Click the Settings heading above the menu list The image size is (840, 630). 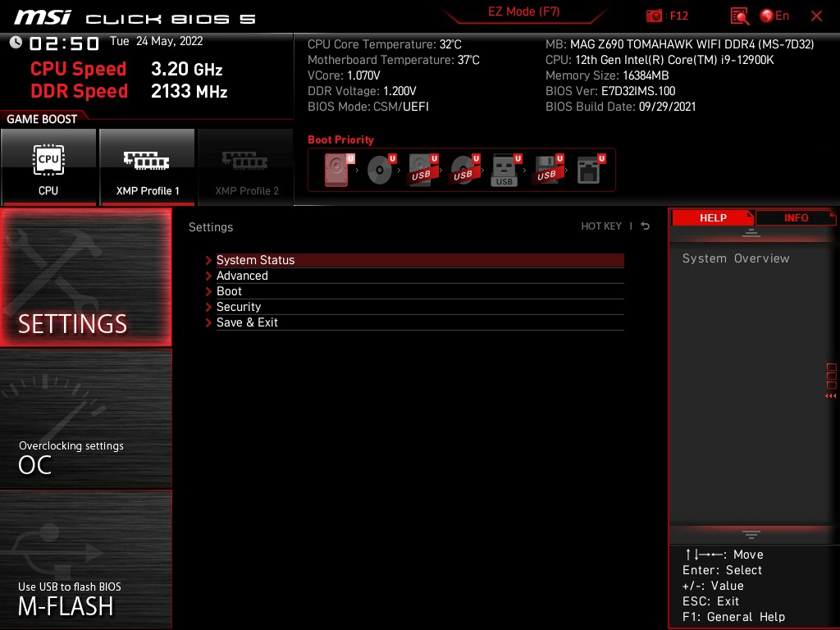point(211,227)
